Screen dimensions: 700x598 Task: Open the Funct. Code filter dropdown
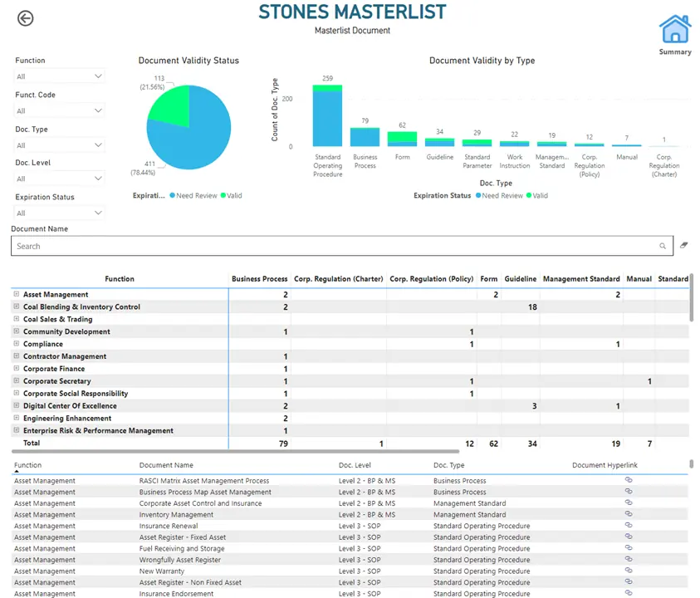click(x=60, y=110)
